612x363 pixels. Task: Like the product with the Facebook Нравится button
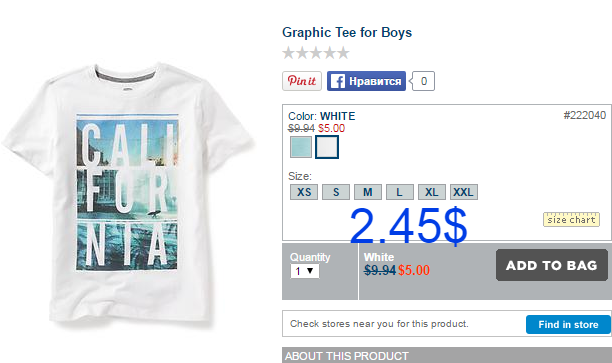point(366,81)
